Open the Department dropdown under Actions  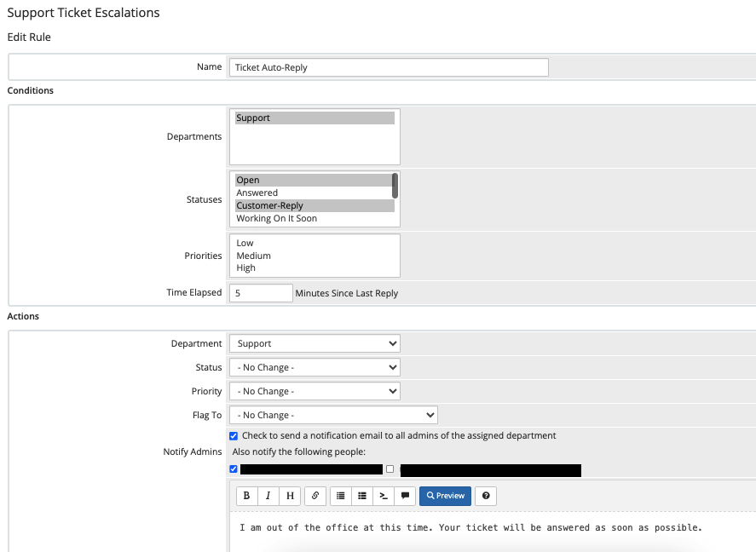315,344
